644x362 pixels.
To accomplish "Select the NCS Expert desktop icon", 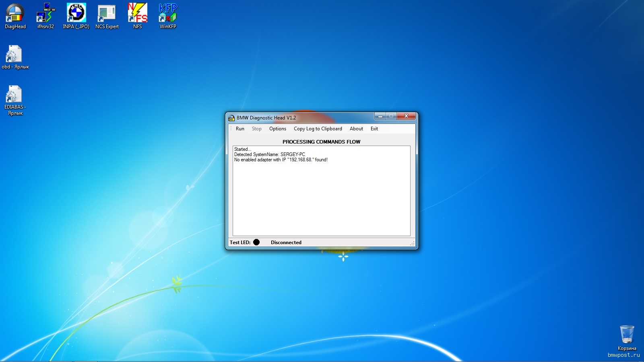I will [x=107, y=14].
